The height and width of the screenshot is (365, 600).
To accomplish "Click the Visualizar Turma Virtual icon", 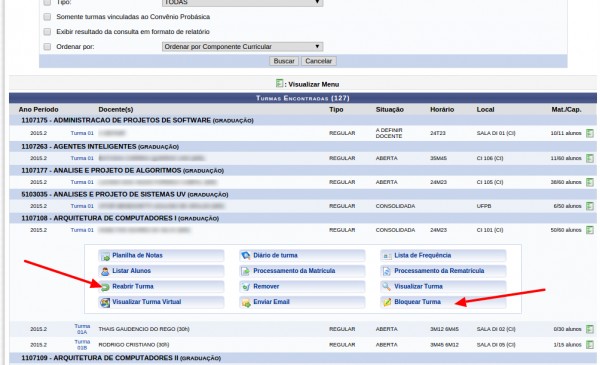I will (105, 302).
